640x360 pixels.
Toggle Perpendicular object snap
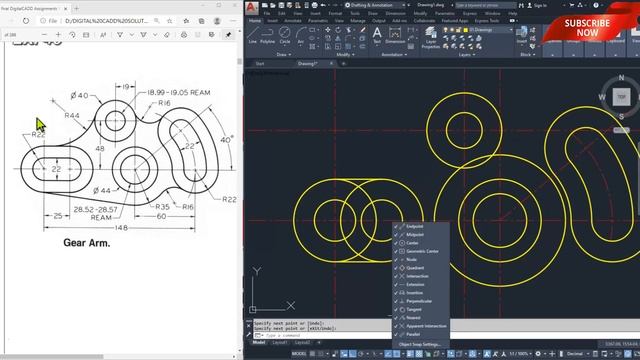click(420, 301)
